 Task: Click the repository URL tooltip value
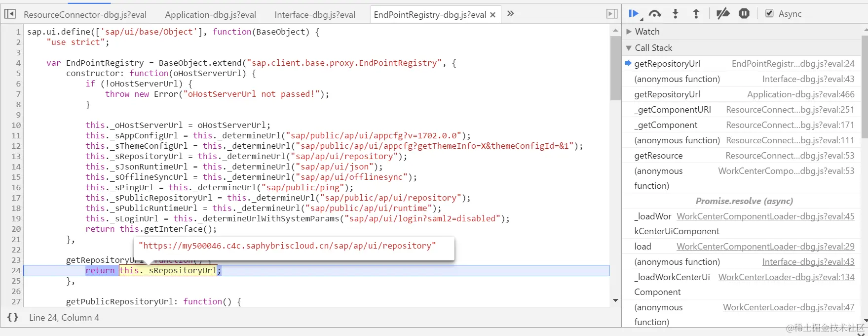(287, 246)
